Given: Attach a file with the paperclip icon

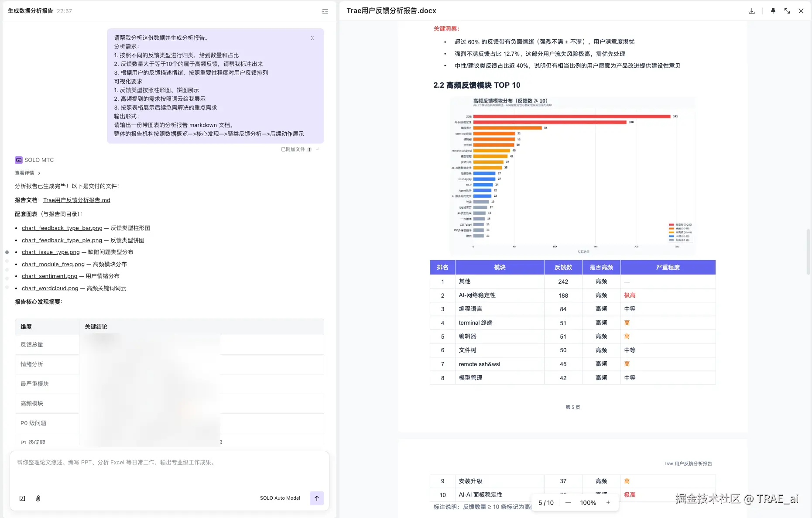Looking at the screenshot, I should point(38,498).
